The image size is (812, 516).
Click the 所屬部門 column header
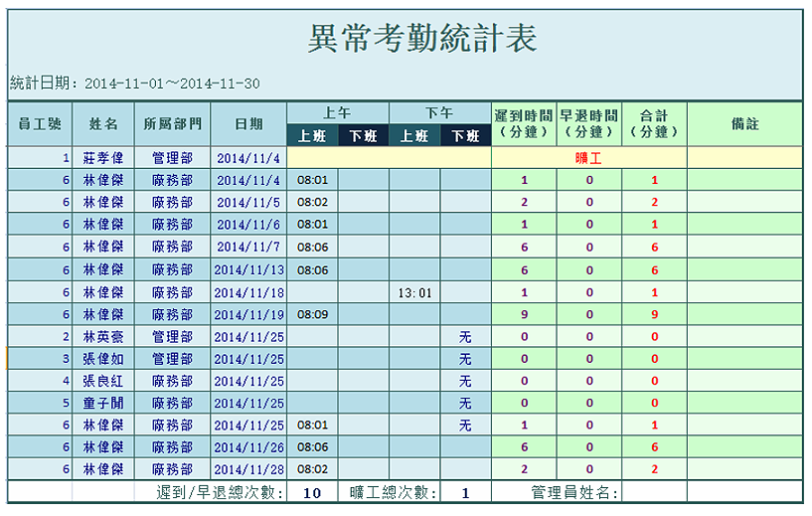tap(172, 124)
